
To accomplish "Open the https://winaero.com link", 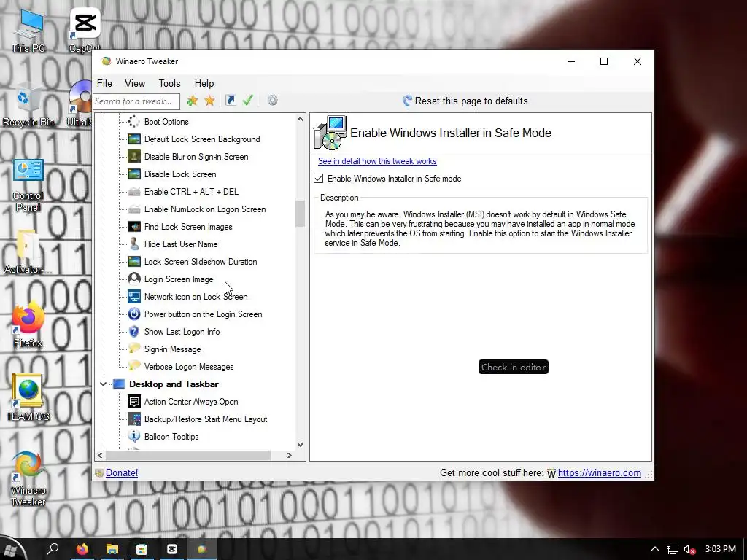I will 600,472.
